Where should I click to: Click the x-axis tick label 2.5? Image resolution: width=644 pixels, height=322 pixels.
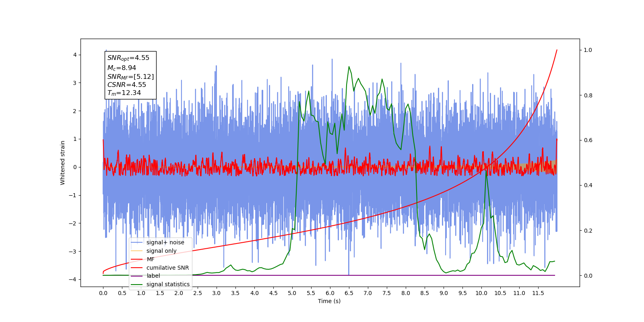tap(198, 293)
